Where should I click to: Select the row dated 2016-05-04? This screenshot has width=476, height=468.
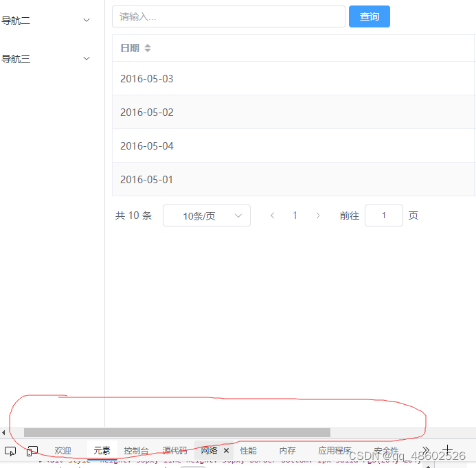click(x=293, y=146)
